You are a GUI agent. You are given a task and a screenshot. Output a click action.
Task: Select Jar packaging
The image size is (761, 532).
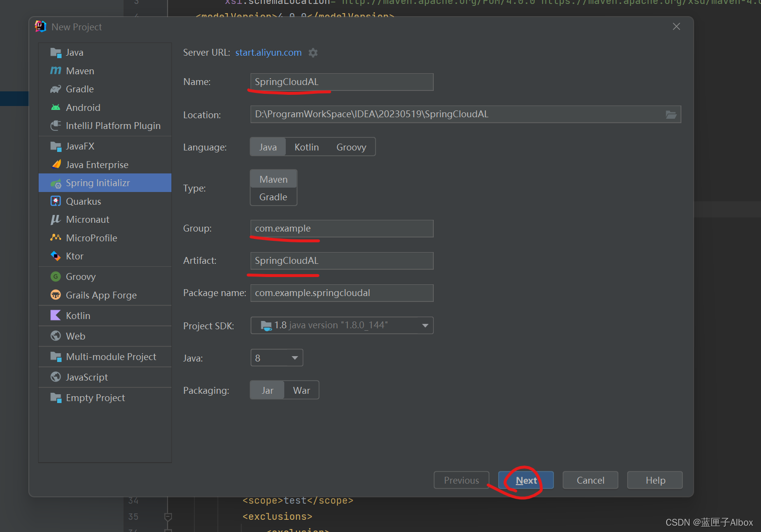tap(267, 390)
